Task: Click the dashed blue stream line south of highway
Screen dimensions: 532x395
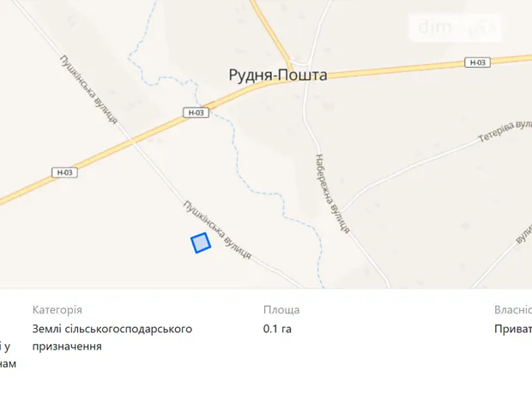Action: point(258,192)
